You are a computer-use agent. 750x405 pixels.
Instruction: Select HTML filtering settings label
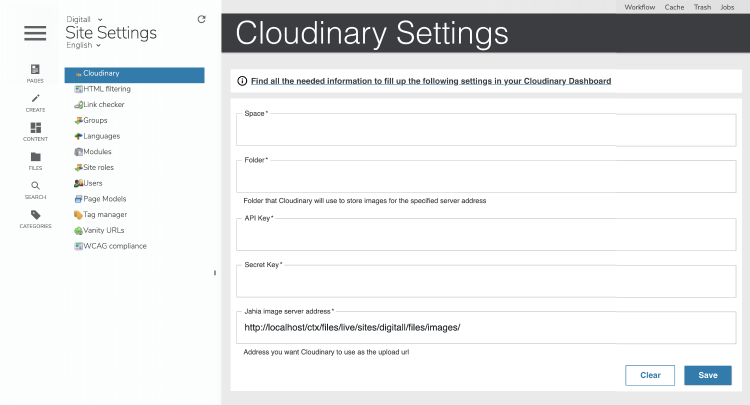[107, 89]
